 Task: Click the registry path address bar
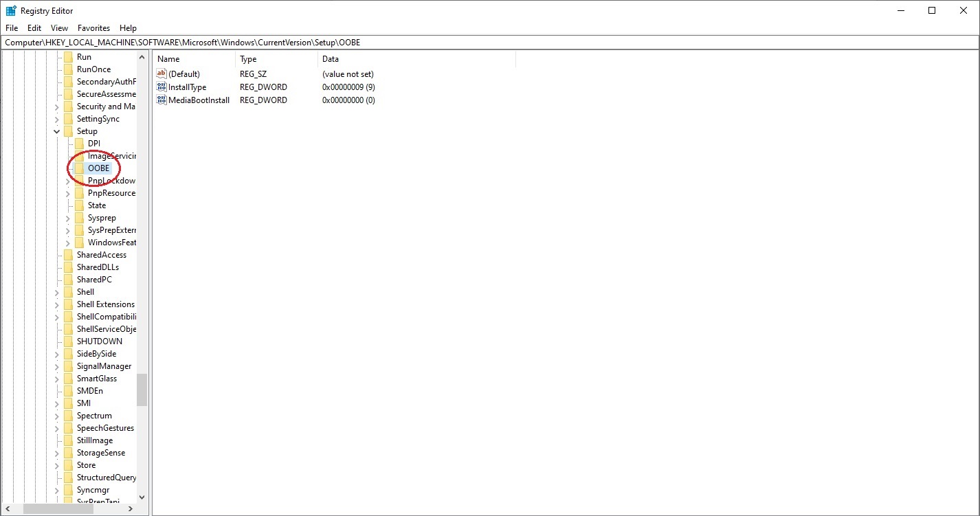point(490,43)
